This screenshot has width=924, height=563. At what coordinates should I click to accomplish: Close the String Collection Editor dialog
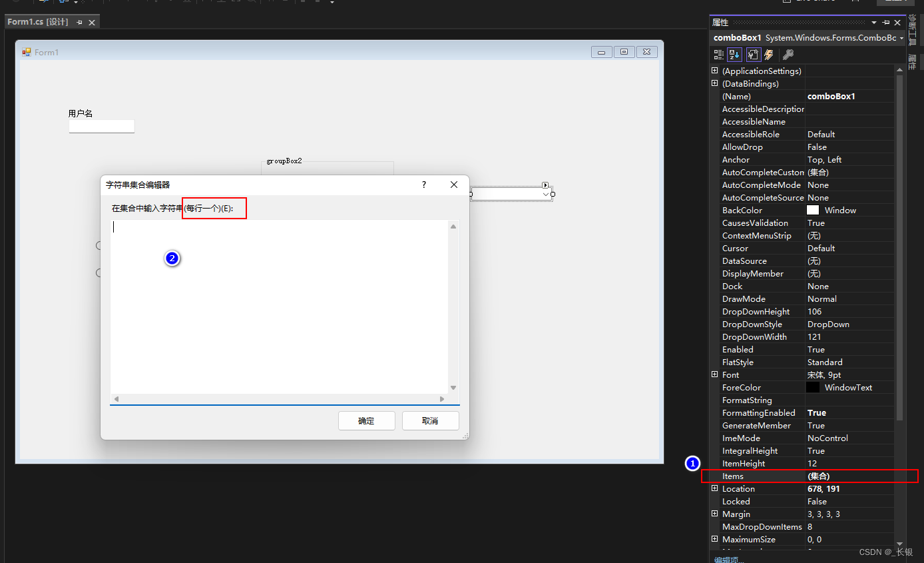[x=454, y=185]
